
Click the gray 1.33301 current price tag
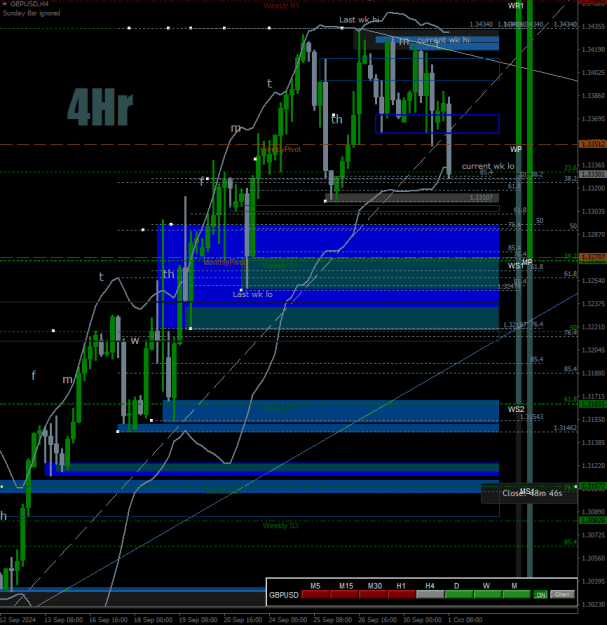[593, 174]
